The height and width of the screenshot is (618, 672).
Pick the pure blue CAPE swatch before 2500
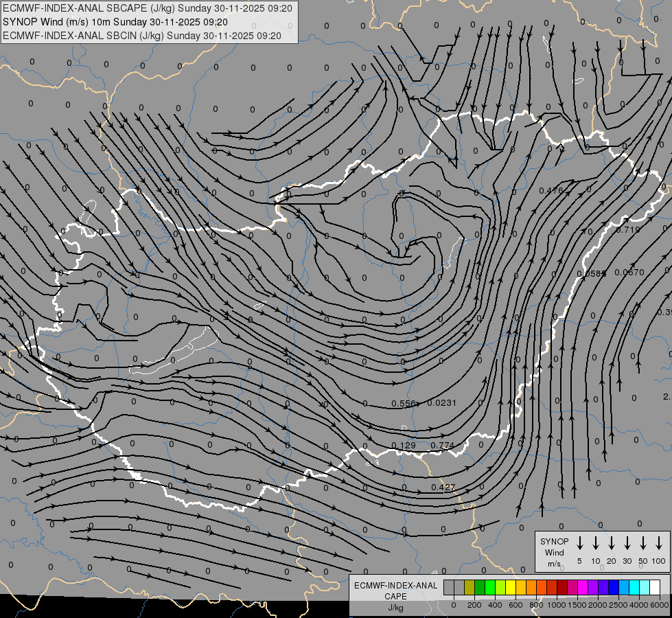click(613, 587)
